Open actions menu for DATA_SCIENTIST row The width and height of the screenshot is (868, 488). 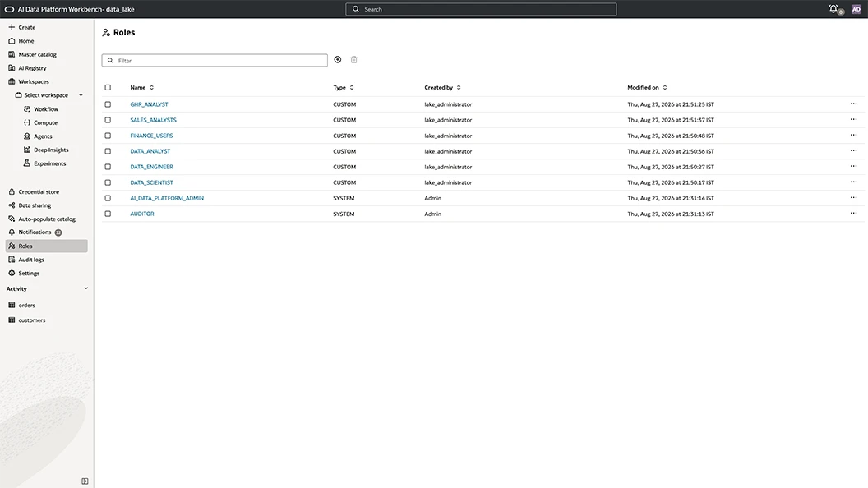pos(853,182)
